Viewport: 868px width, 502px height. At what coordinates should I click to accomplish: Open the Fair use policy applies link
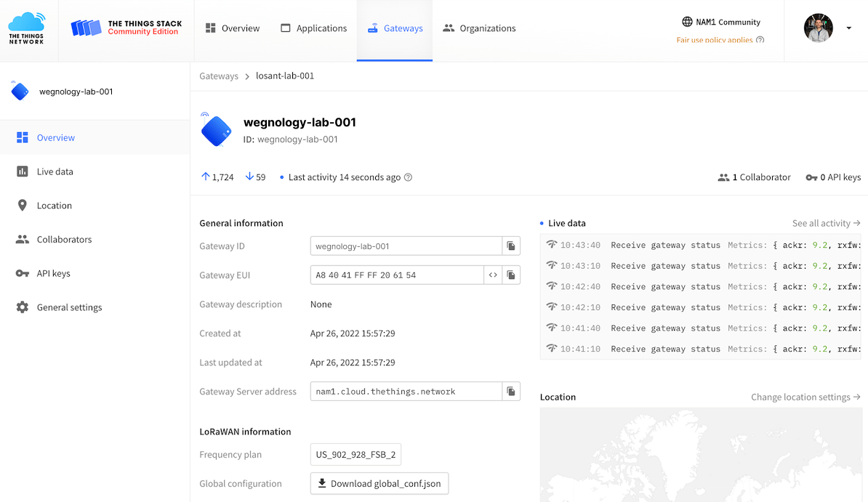(x=714, y=40)
